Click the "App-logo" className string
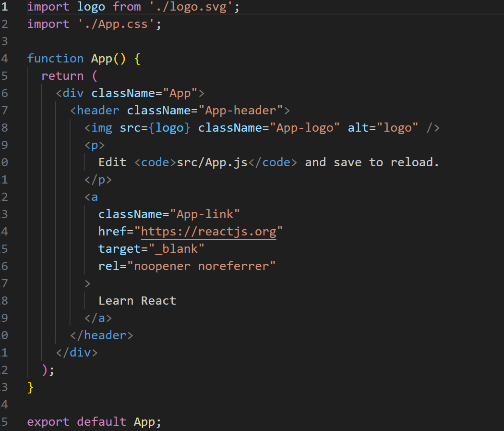Image resolution: width=504 pixels, height=431 pixels. tap(305, 128)
